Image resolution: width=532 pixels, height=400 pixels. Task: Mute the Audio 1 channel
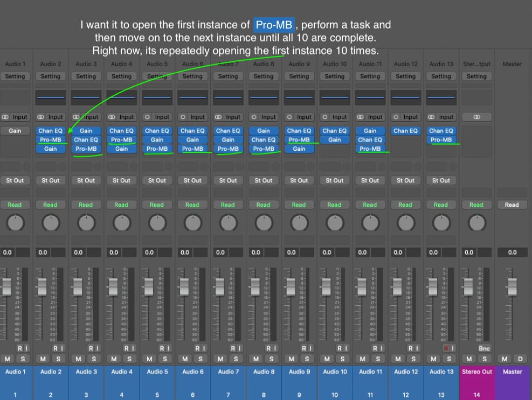(8, 359)
